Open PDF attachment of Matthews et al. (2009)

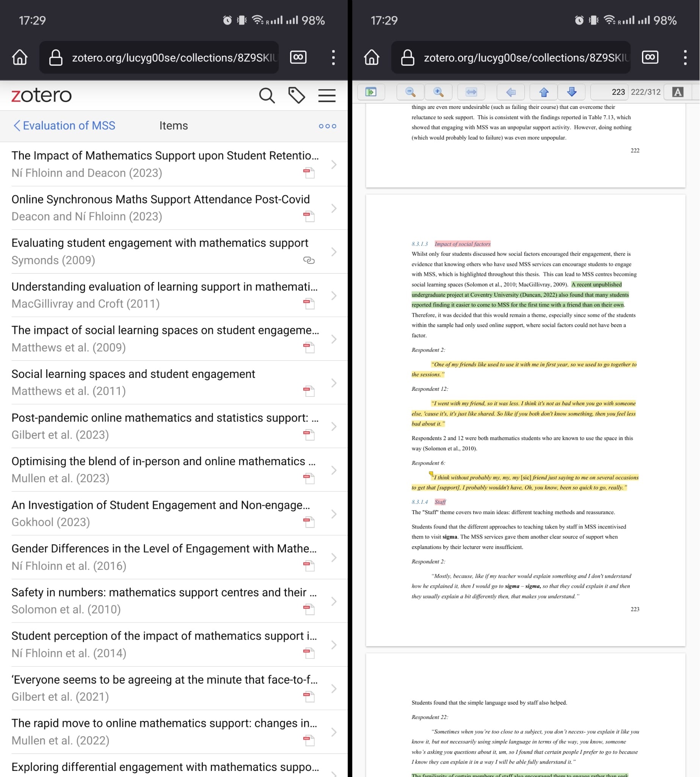tap(309, 348)
